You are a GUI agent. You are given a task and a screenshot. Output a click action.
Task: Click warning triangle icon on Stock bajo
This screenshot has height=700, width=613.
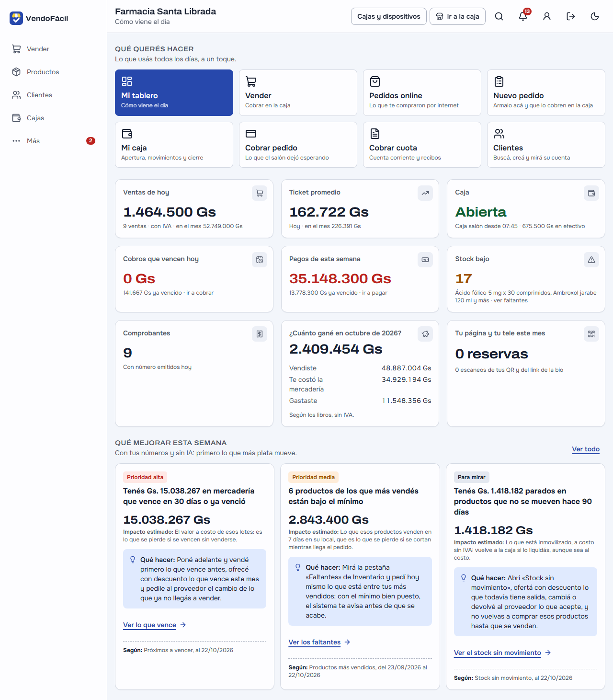coord(591,260)
